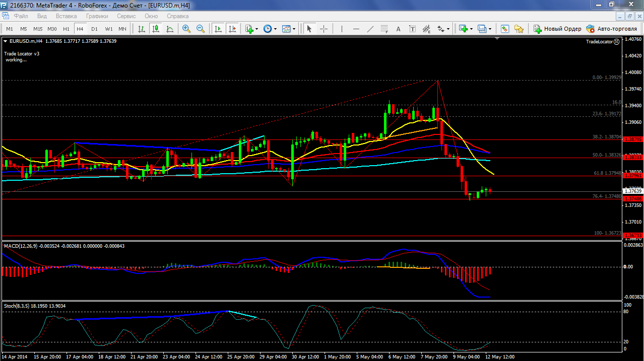
Task: Open the Файл menu
Action: (x=21, y=16)
